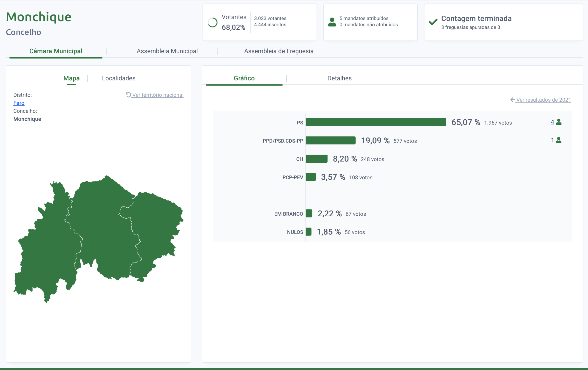Select the Mapa tab
This screenshot has width=588, height=370.
[71, 78]
